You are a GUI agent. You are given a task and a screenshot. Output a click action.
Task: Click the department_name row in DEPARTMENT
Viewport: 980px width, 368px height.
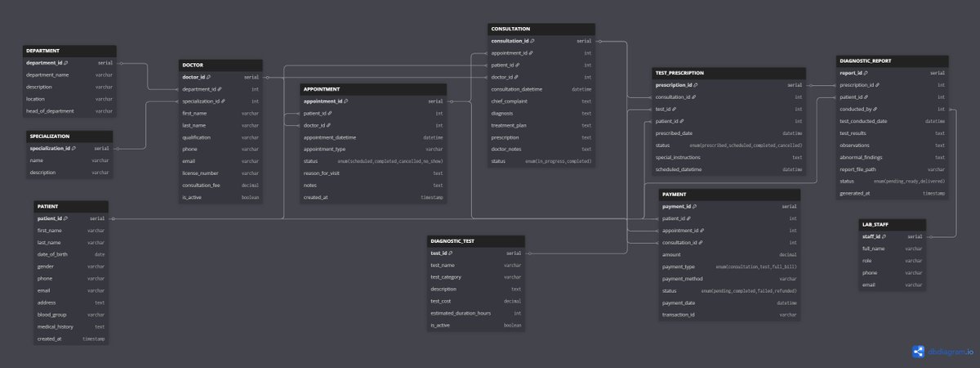tap(69, 74)
